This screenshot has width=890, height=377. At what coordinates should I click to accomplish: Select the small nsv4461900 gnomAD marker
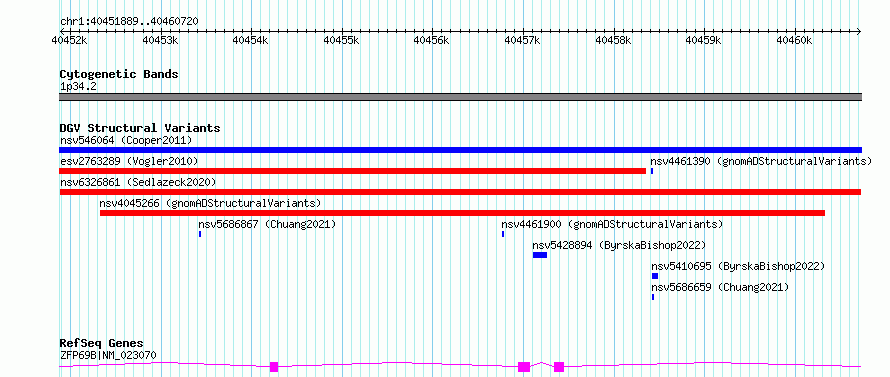503,234
